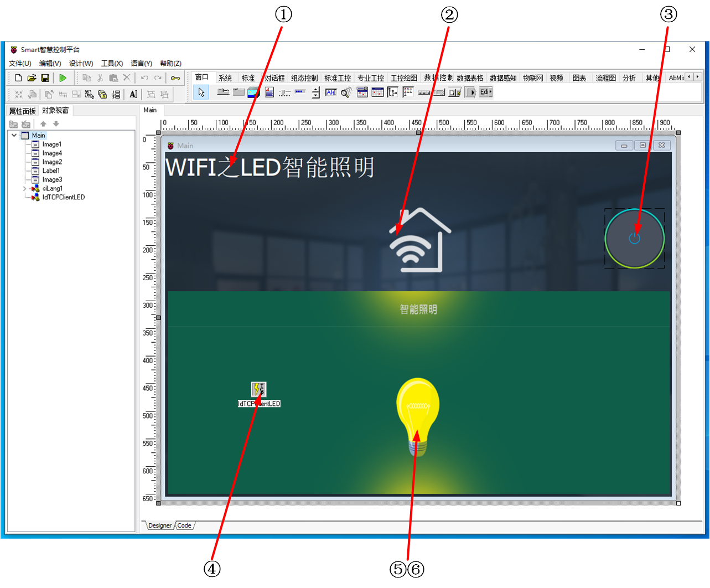Open the 对象视窗 tab
710x588 pixels.
pos(55,110)
